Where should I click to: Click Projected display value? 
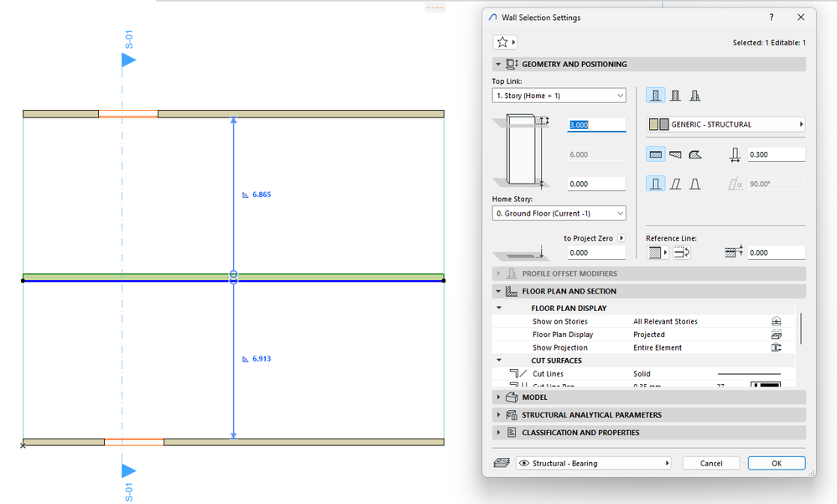pos(648,335)
